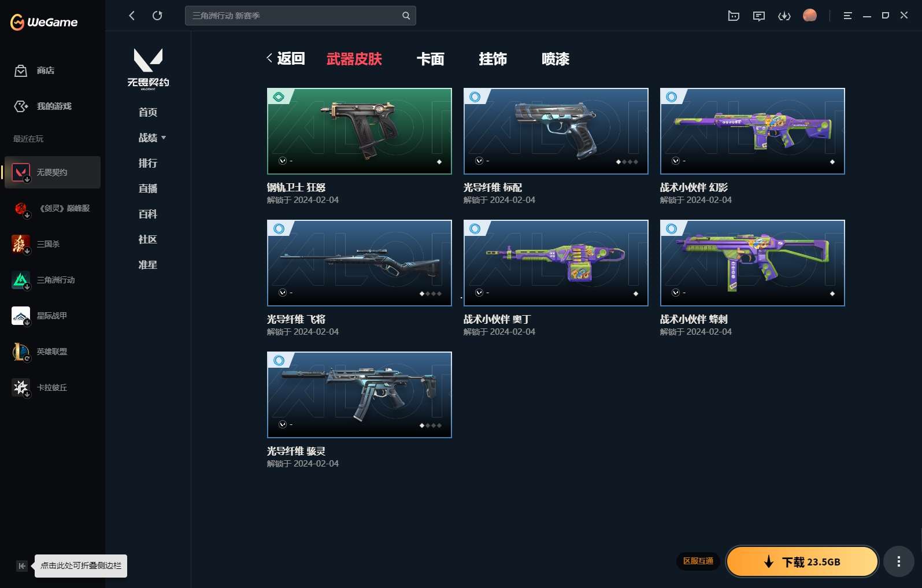
Task: Click 返回 to go back
Action: click(x=286, y=58)
